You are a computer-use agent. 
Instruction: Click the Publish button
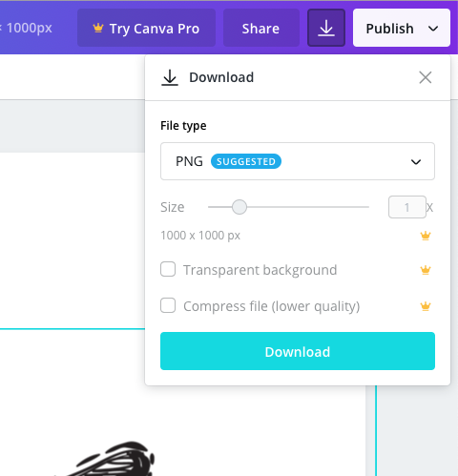point(389,29)
